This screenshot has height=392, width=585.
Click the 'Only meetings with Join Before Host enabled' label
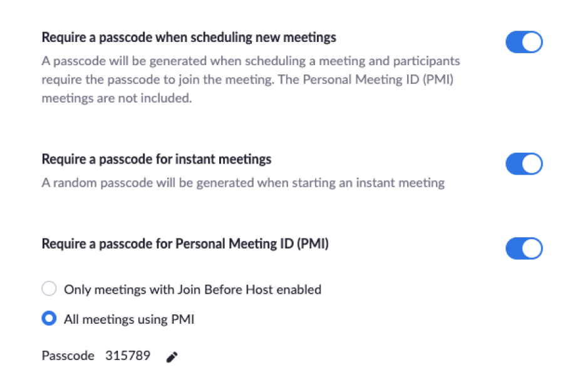[x=192, y=289]
